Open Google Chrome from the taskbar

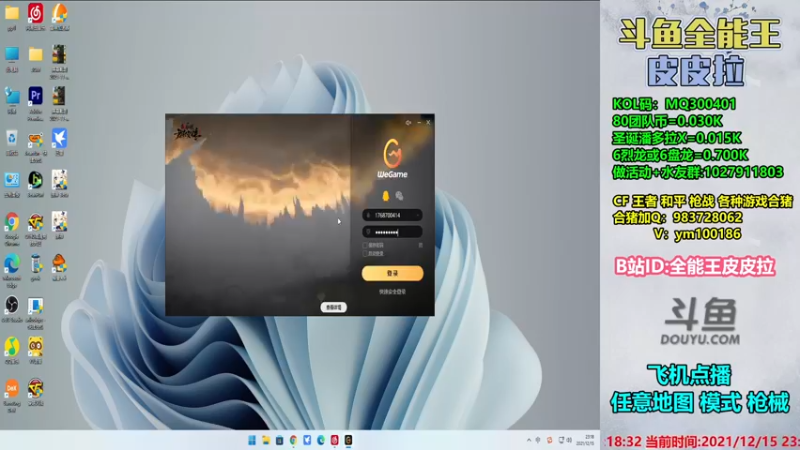293,440
